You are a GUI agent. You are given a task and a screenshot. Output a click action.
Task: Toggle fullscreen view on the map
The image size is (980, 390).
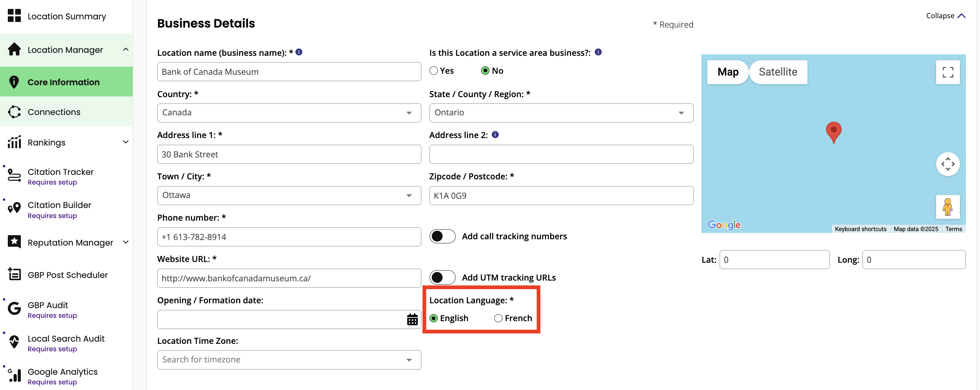[948, 72]
